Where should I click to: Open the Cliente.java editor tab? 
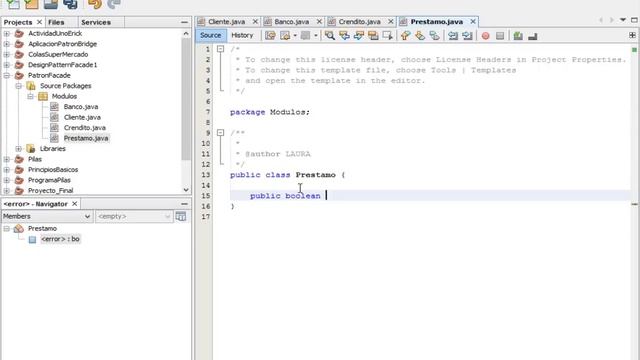tap(227, 22)
